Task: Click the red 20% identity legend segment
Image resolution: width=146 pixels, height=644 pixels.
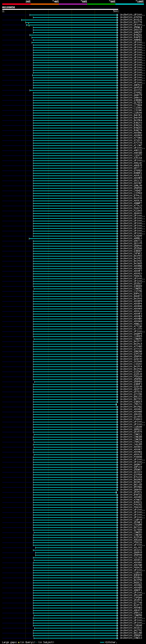Action: click(16, 4)
